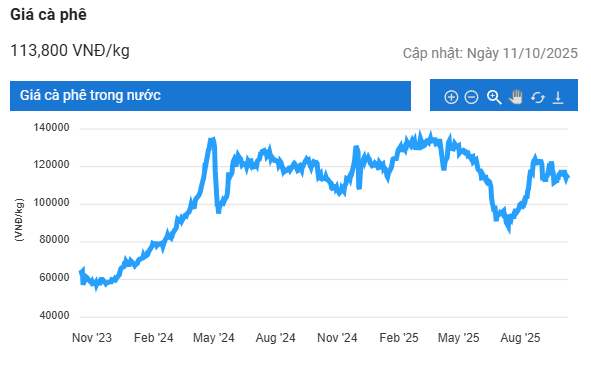591x370 pixels.
Task: Click the May '24 price peak on line
Action: point(212,141)
